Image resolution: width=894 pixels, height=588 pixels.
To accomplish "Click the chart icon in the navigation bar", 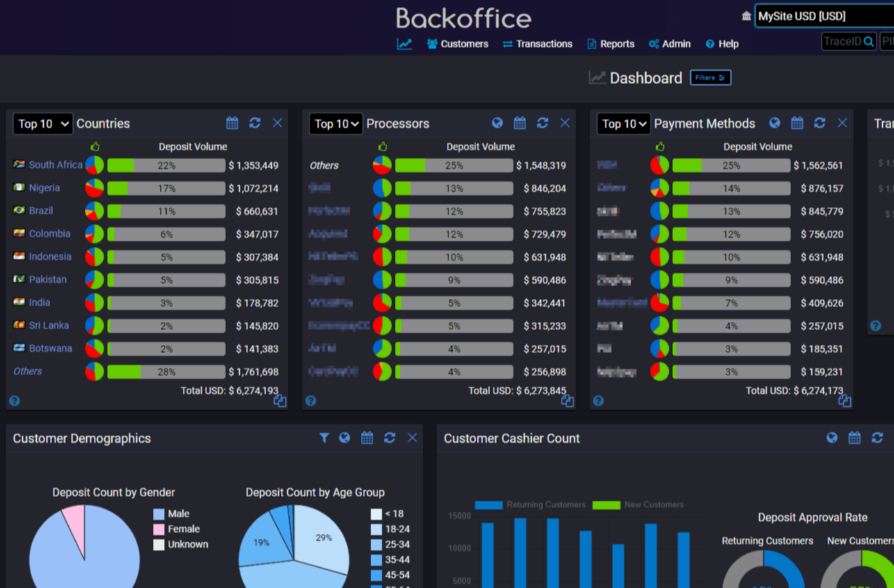I will (404, 43).
